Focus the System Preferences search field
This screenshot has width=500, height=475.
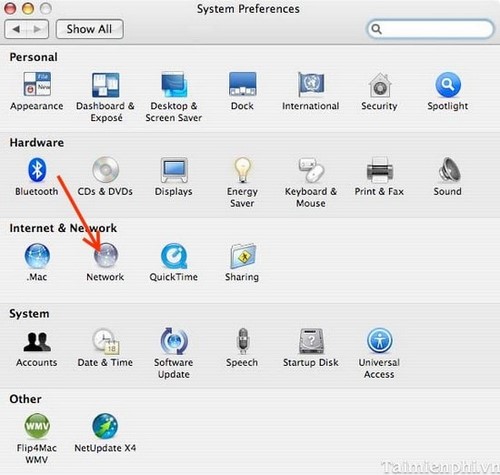coord(430,29)
